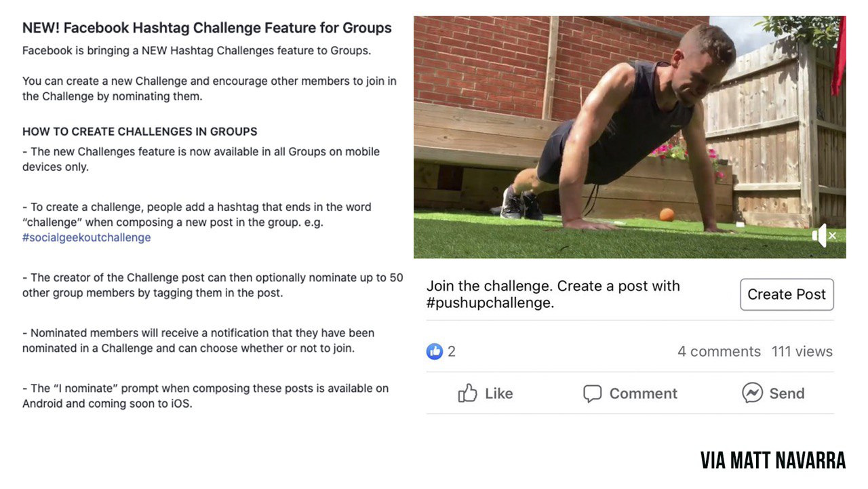Viewport: 868px width, 489px height.
Task: Click the Comment speech bubble icon
Action: pos(592,393)
